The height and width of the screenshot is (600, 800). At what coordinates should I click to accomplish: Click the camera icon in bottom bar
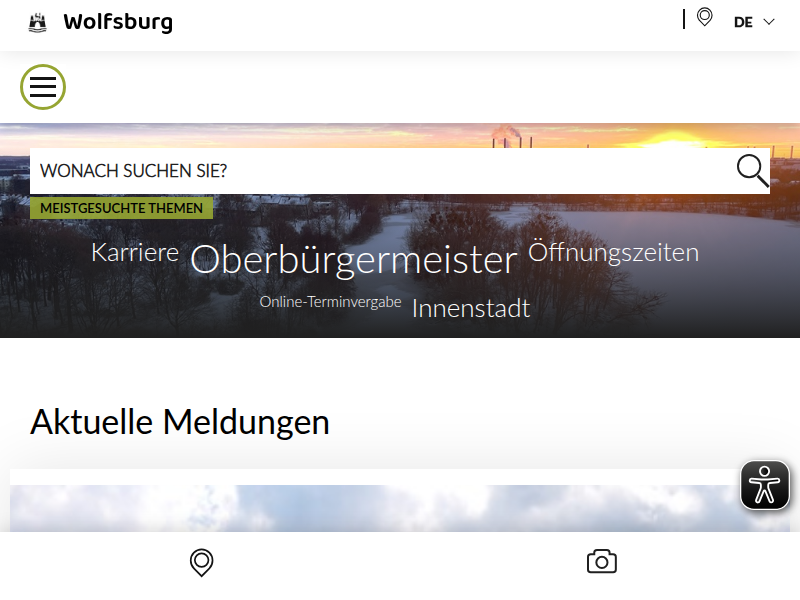(x=602, y=561)
